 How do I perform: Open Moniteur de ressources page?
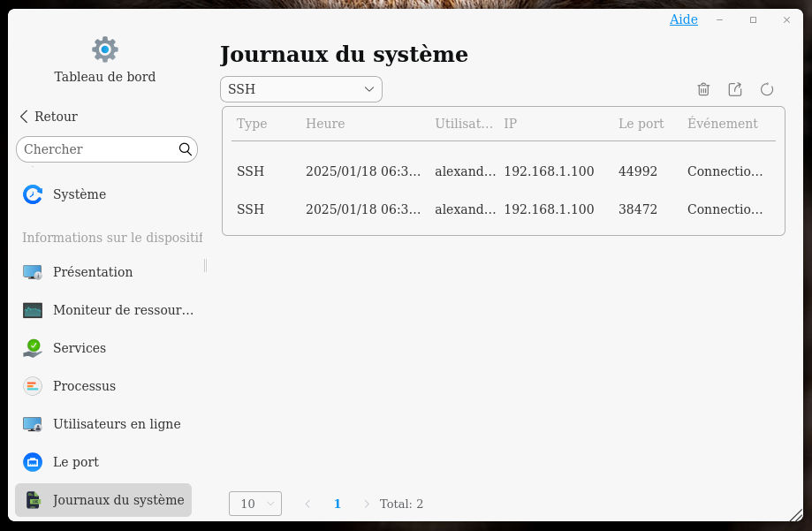tap(123, 310)
